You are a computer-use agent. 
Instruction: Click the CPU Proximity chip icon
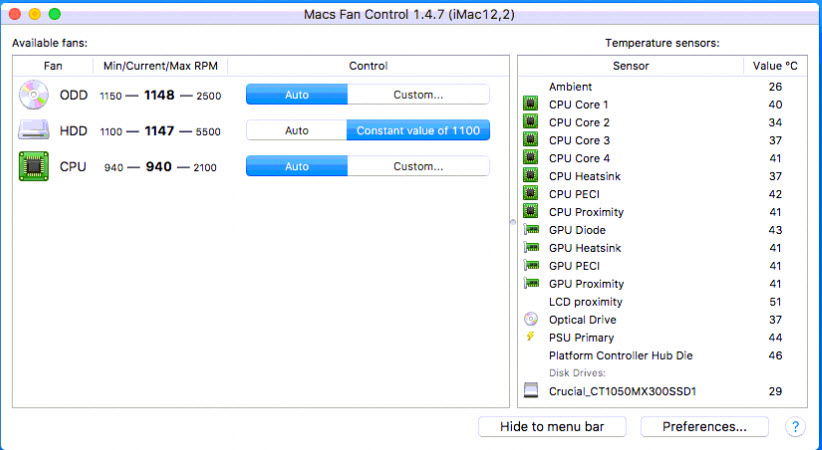point(531,211)
